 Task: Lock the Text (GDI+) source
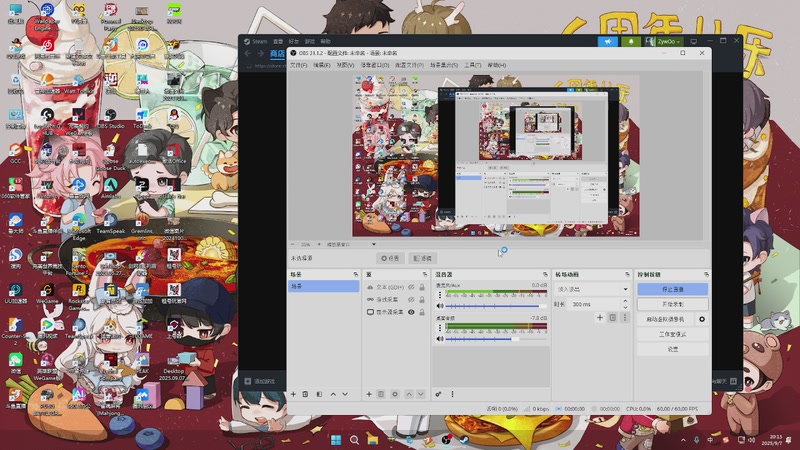(422, 287)
